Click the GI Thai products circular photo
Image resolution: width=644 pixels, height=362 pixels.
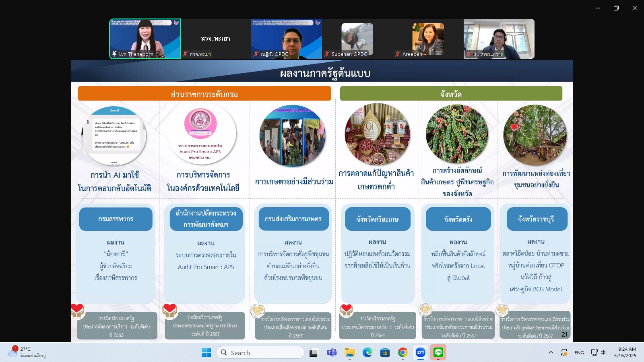tap(378, 135)
